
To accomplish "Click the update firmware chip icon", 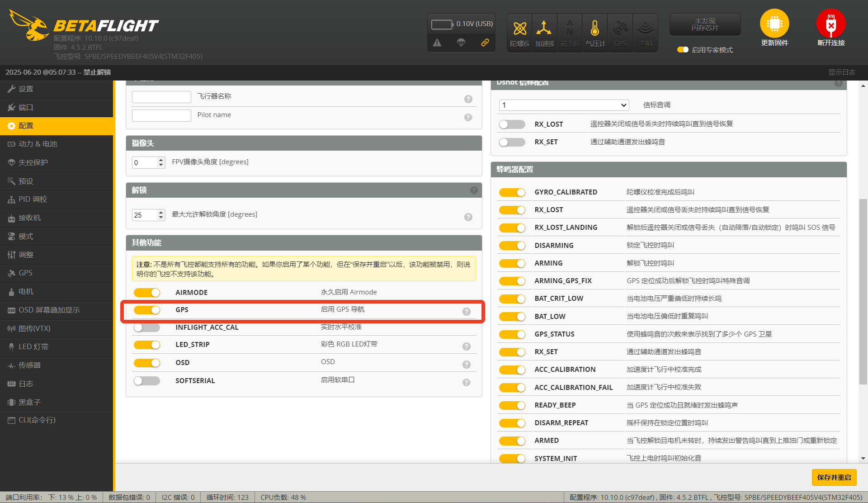I will click(774, 24).
